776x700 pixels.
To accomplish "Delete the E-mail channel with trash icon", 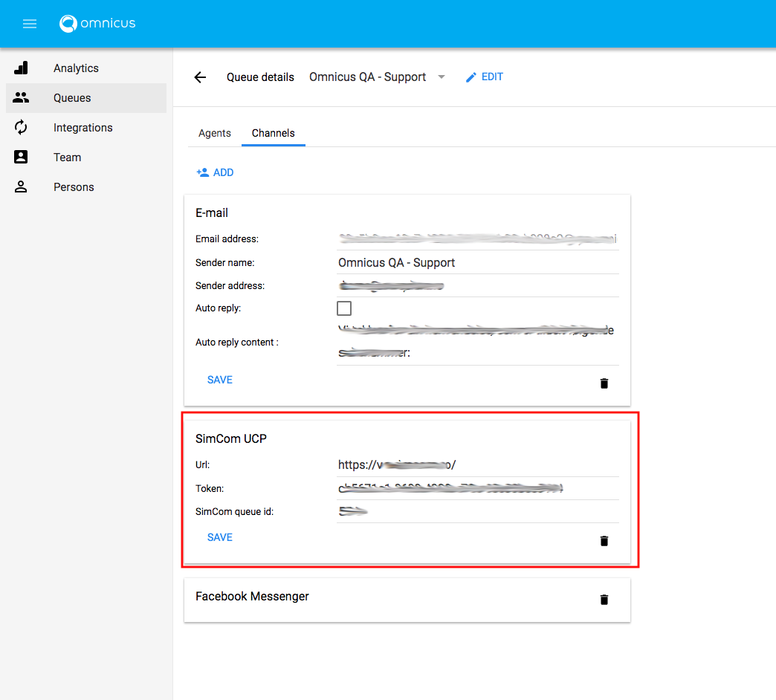I will [x=604, y=383].
